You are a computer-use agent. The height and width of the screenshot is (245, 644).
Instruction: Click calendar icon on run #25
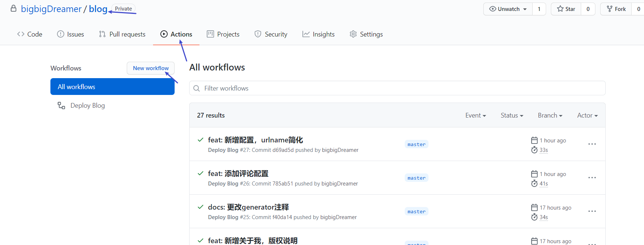[x=534, y=207]
